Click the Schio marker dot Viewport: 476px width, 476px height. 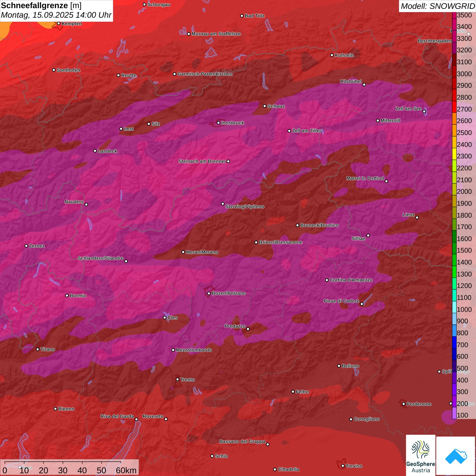[212, 456]
